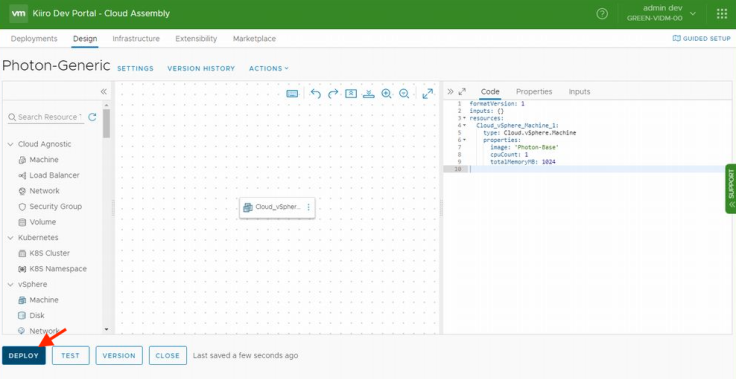Maximize the code editor panel
The height and width of the screenshot is (379, 736).
462,91
